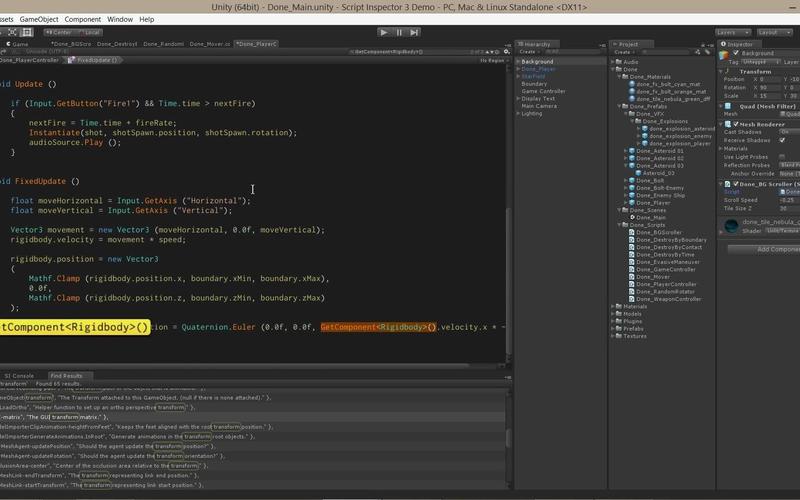
Task: Uncheck the Receive Shadows checkbox
Action: [x=781, y=140]
